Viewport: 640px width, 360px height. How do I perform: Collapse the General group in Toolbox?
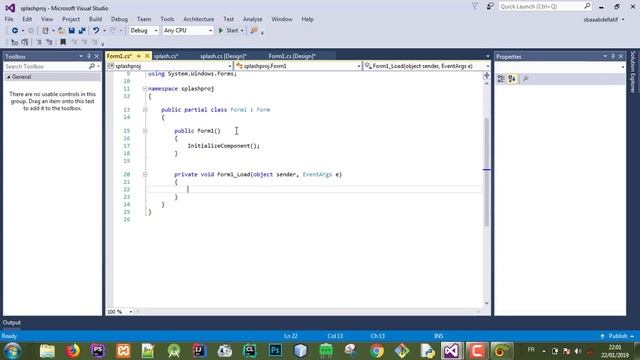click(9, 77)
